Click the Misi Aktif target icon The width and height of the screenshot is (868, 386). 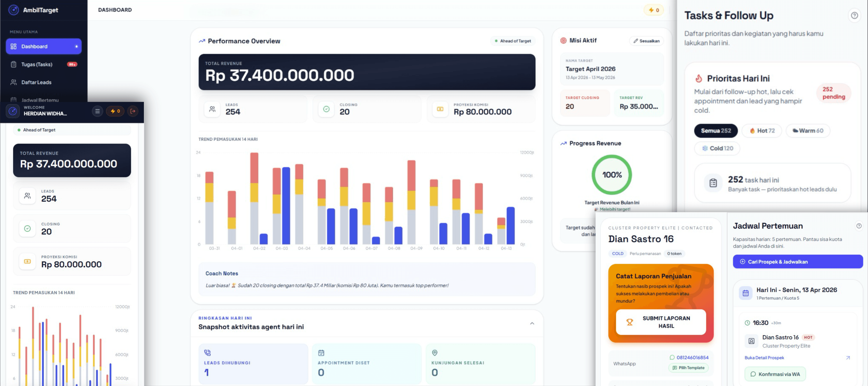pyautogui.click(x=563, y=41)
